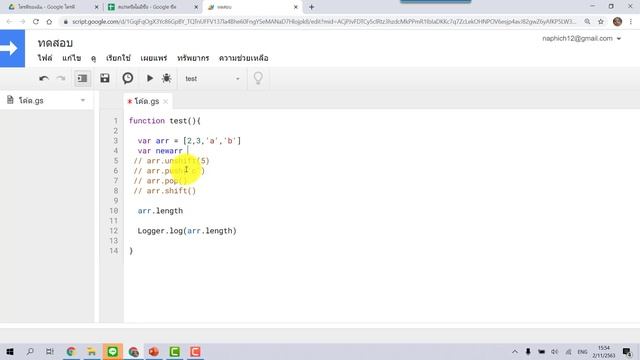Click the commented arr.shift() line

164,191
